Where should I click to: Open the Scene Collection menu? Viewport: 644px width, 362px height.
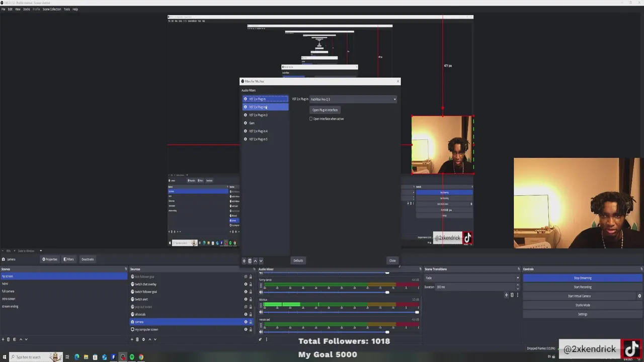click(x=52, y=9)
